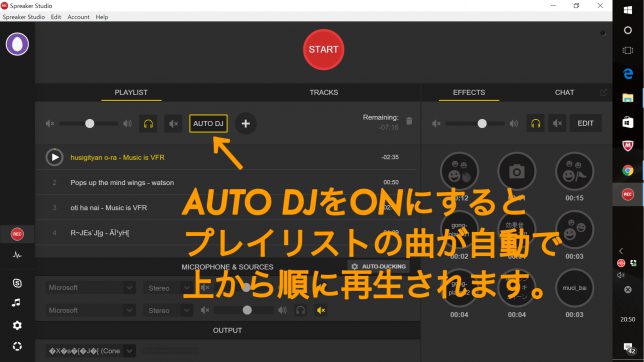
Task: Open the Skype integration icon in sidebar
Action: (x=17, y=283)
